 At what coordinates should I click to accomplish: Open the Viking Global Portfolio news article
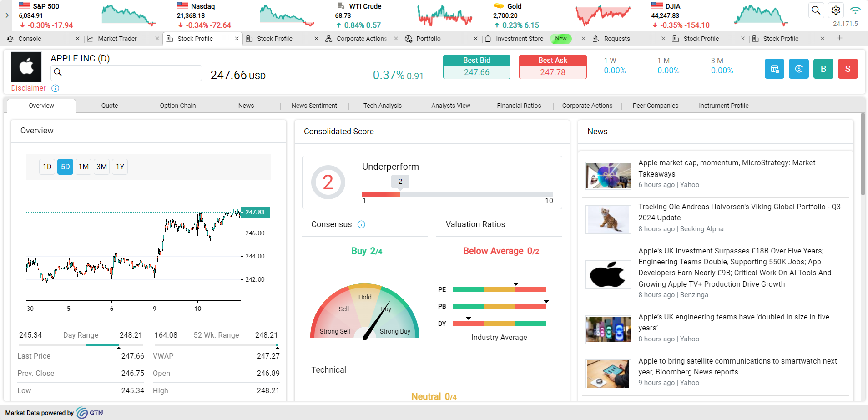coord(739,212)
